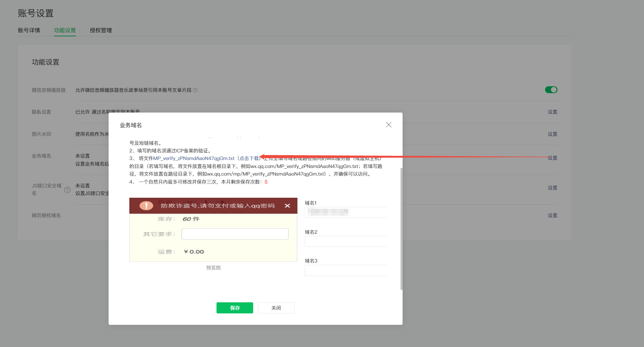Click into the 域名3 input box

(x=345, y=270)
